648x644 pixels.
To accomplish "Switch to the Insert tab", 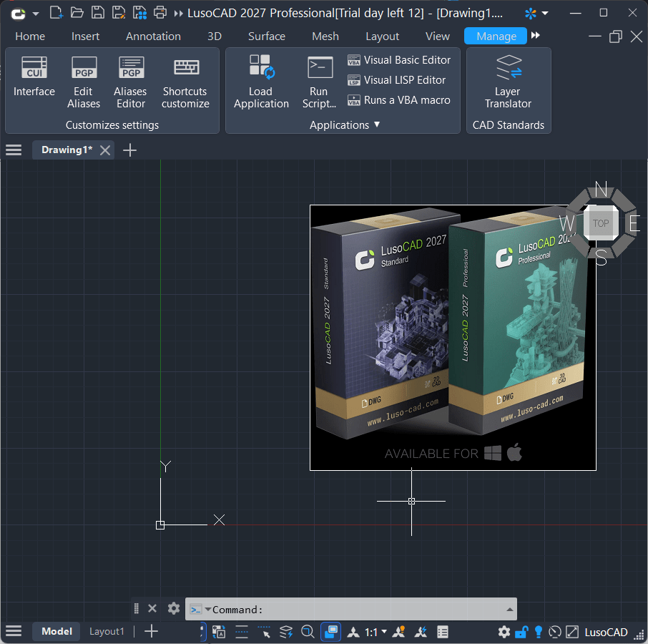I will 85,36.
